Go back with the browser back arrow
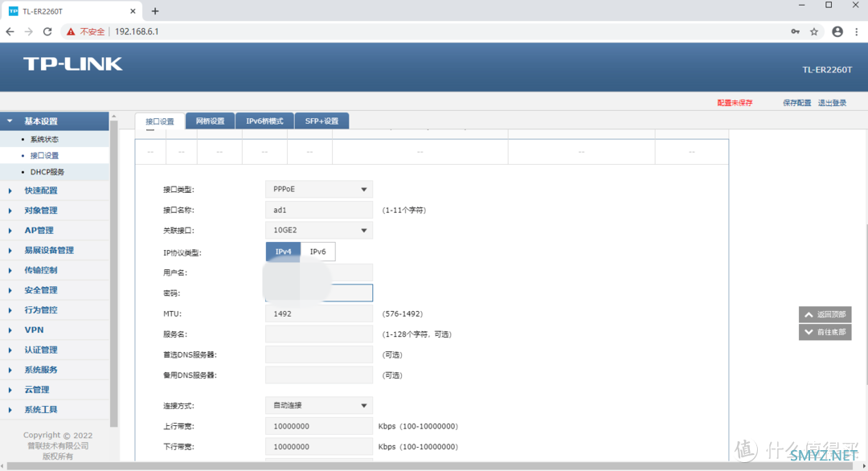868x471 pixels. 10,31
